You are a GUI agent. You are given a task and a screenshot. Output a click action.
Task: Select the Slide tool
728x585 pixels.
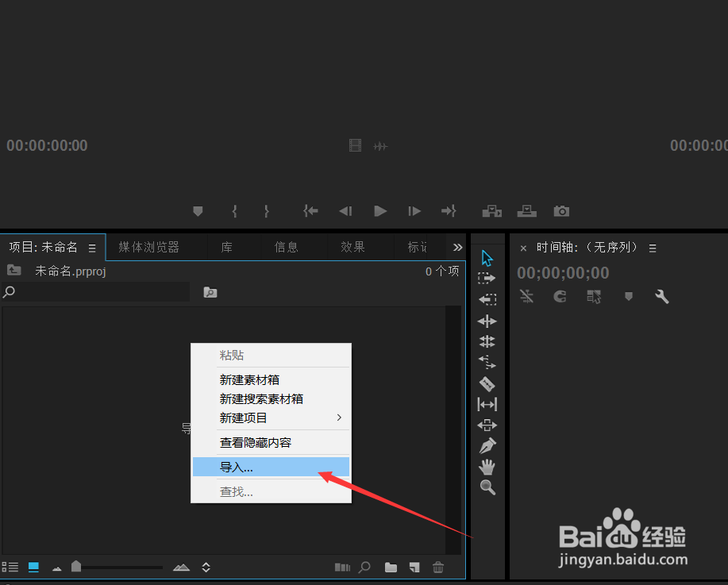point(487,425)
